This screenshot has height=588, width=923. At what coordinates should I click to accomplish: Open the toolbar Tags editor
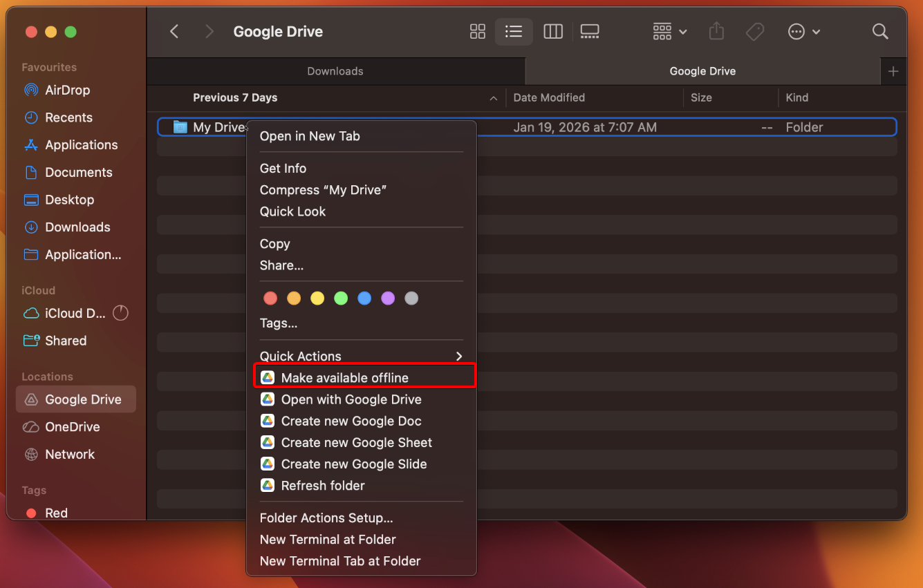(x=755, y=31)
